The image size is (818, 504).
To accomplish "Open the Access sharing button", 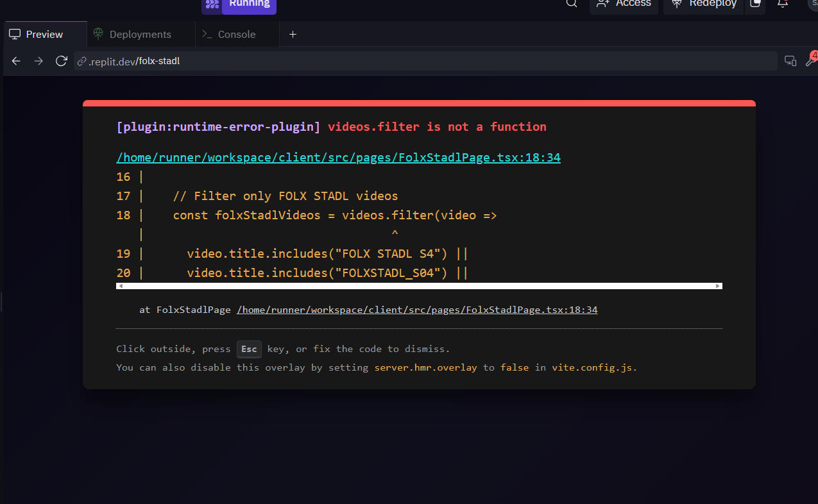I will click(624, 5).
